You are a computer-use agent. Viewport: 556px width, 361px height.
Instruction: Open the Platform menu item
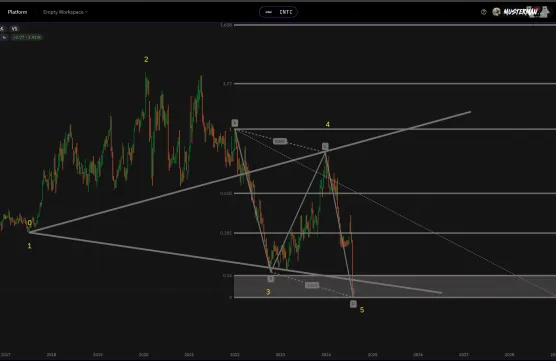click(x=17, y=12)
